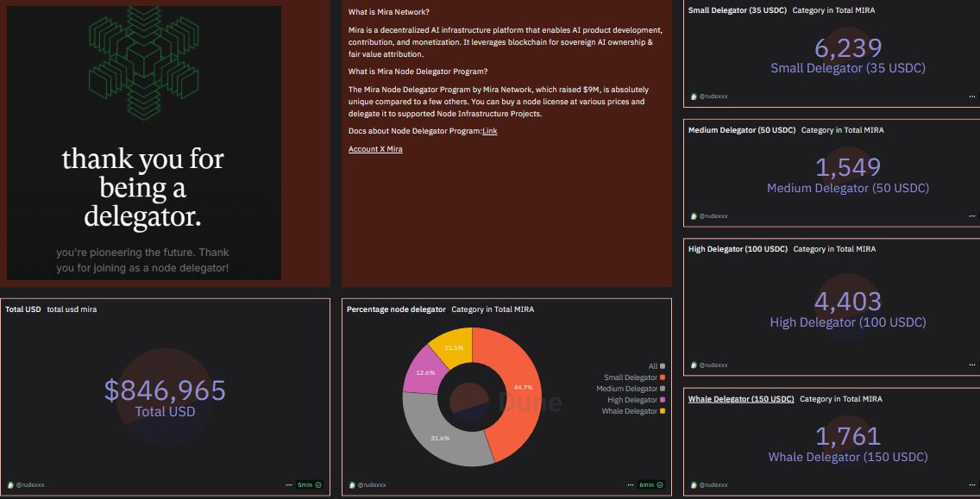Click the gray 31.6% donut slice
The width and height of the screenshot is (980, 499).
[x=441, y=437]
